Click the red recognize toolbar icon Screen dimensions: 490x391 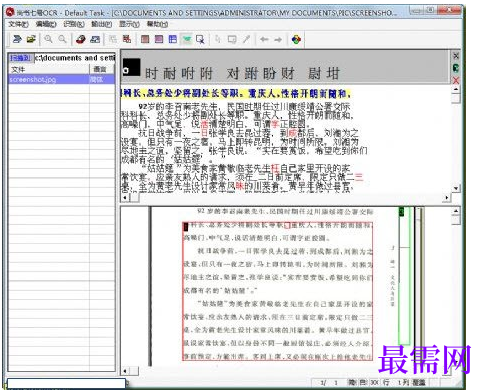[80, 39]
